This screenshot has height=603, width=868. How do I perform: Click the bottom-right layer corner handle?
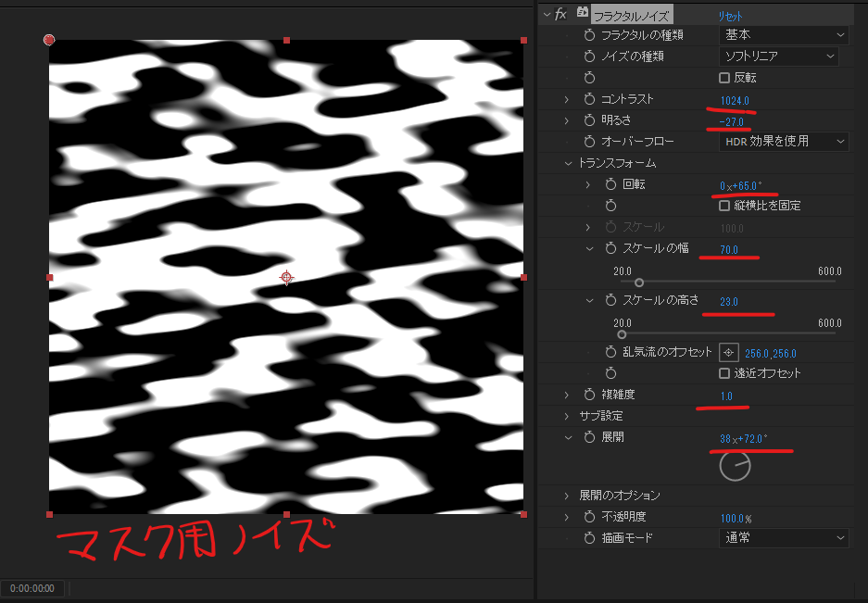pos(523,514)
